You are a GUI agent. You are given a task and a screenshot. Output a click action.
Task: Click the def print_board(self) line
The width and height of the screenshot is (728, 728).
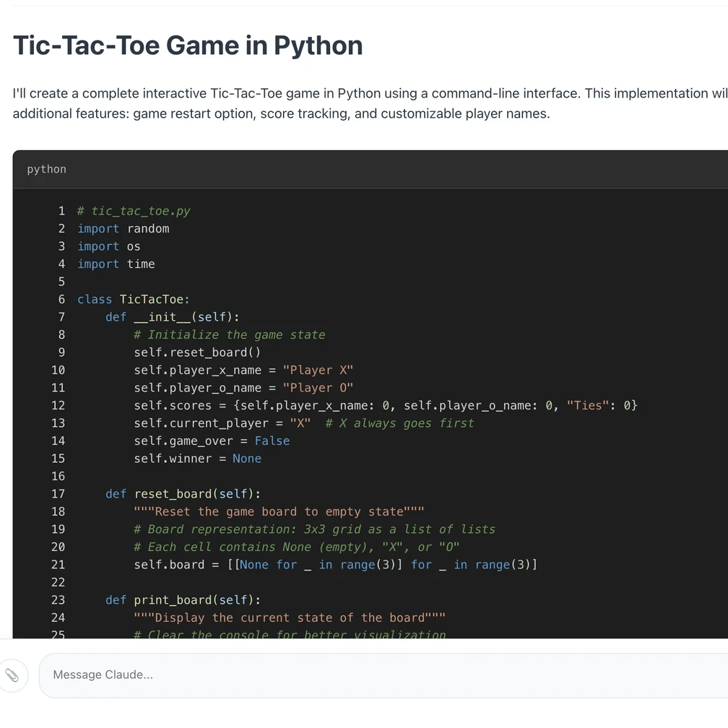[x=183, y=600]
